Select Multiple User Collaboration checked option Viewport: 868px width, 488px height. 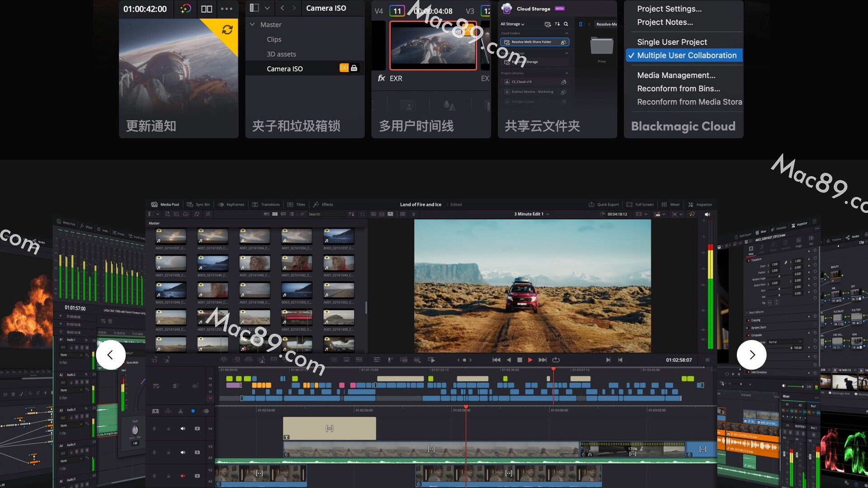coord(686,55)
